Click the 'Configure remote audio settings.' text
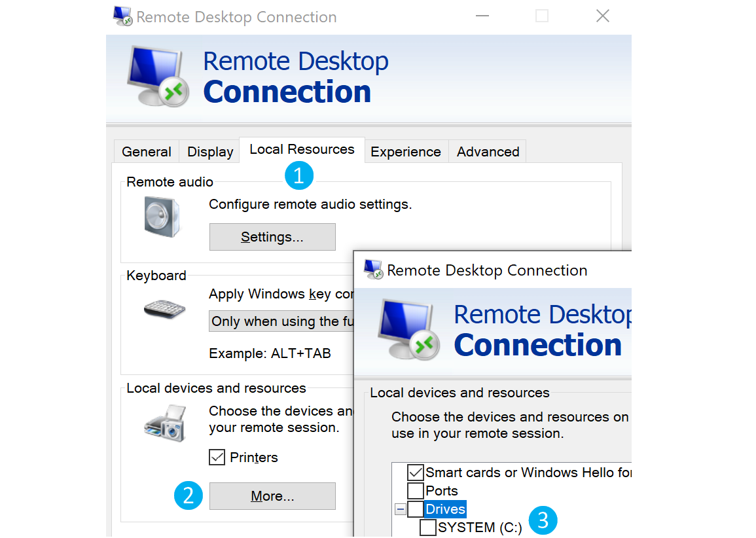756x538 pixels. [310, 204]
